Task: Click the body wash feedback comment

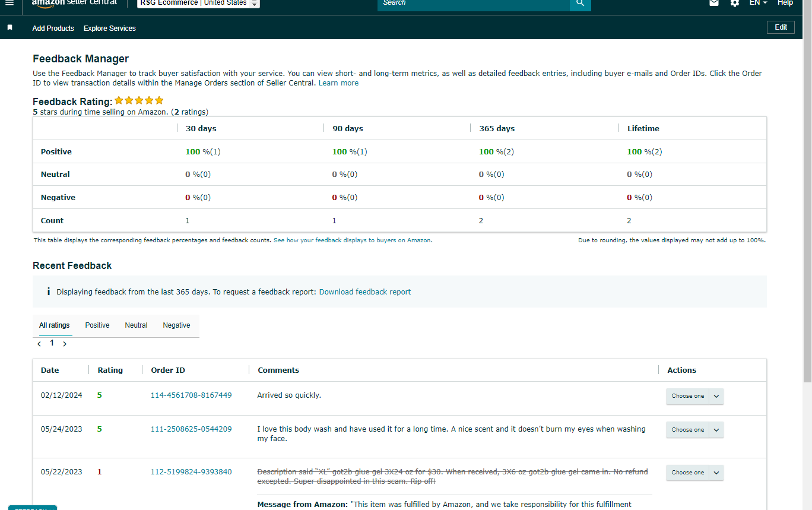Action: pos(451,434)
